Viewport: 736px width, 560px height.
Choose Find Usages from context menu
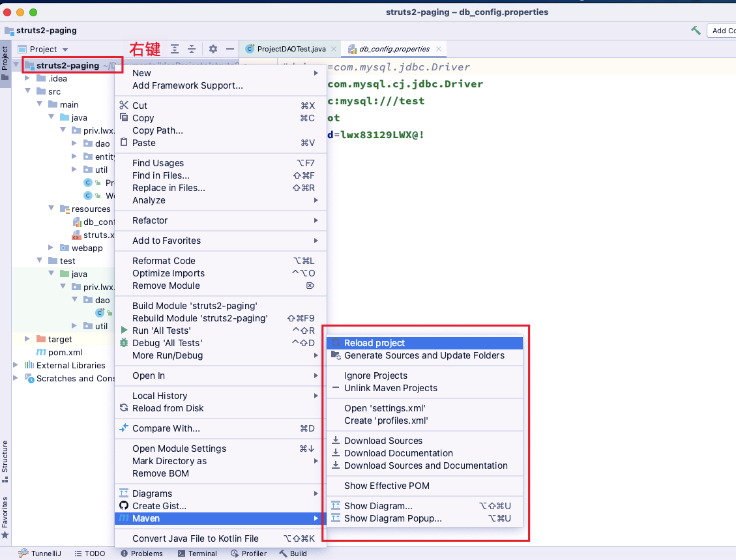tap(220, 163)
